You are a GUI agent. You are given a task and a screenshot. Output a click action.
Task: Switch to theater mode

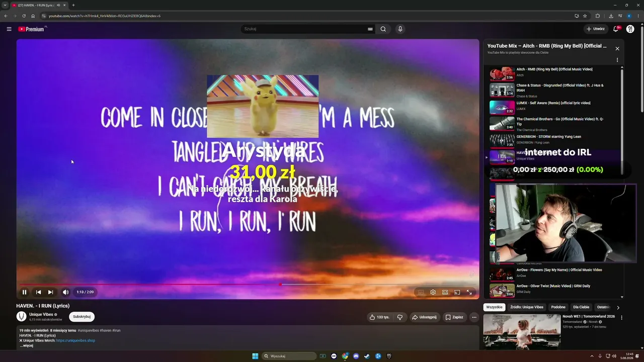tap(445, 292)
